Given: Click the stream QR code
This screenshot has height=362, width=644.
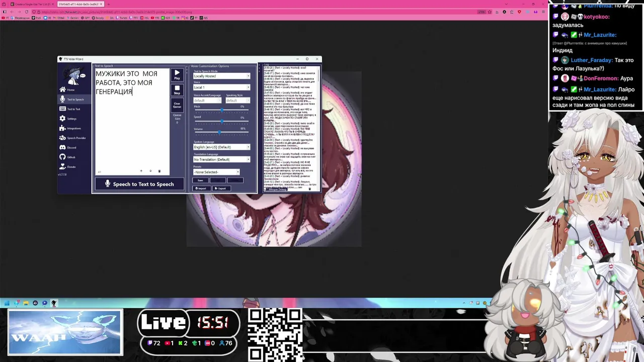Looking at the screenshot, I should [275, 334].
